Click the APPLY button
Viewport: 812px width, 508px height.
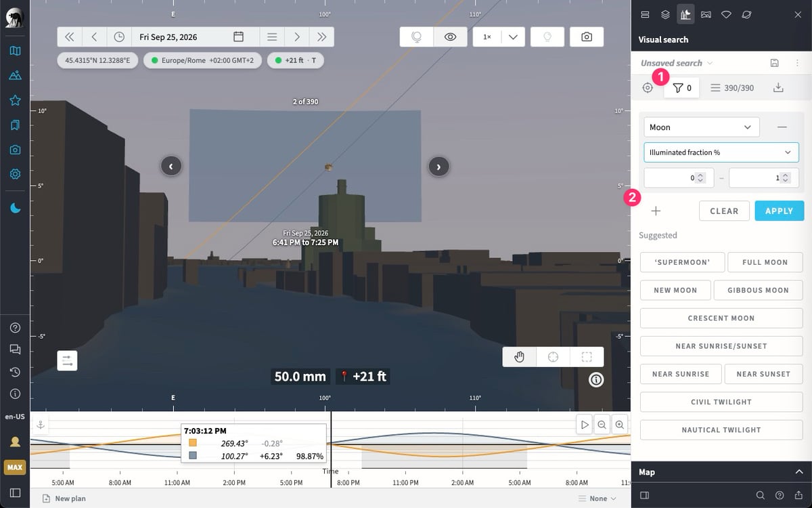[779, 211]
